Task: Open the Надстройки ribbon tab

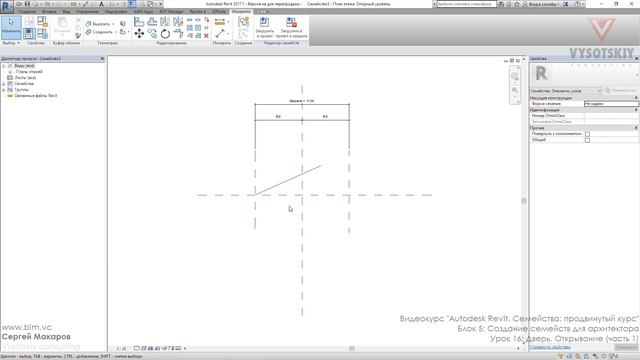Action: 116,11
